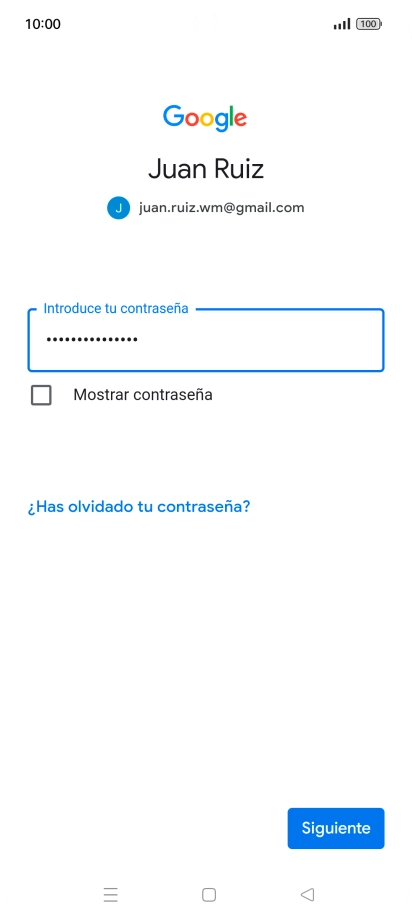This screenshot has height=920, width=412.
Task: Open the ¿Has olvidado tu contraseña? link
Action: pyautogui.click(x=139, y=506)
